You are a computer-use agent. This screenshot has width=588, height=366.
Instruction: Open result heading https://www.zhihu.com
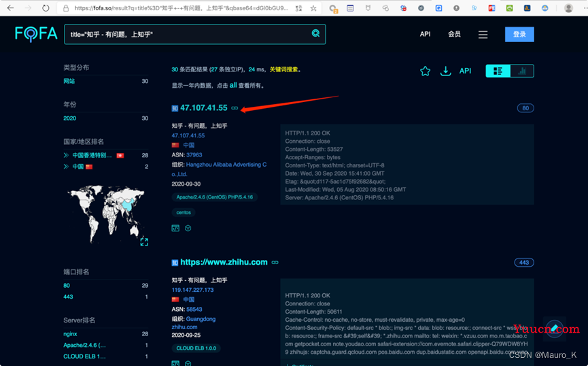224,262
